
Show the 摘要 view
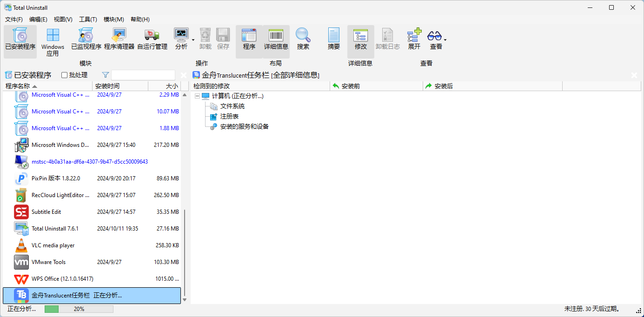click(334, 39)
